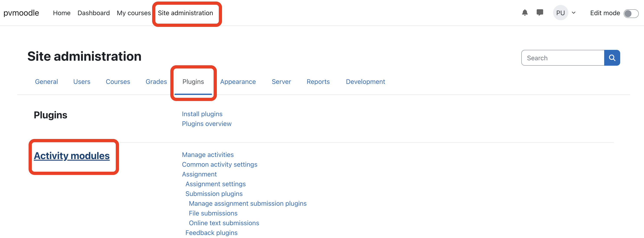Select the Development tab
This screenshot has width=644, height=238.
(x=365, y=82)
